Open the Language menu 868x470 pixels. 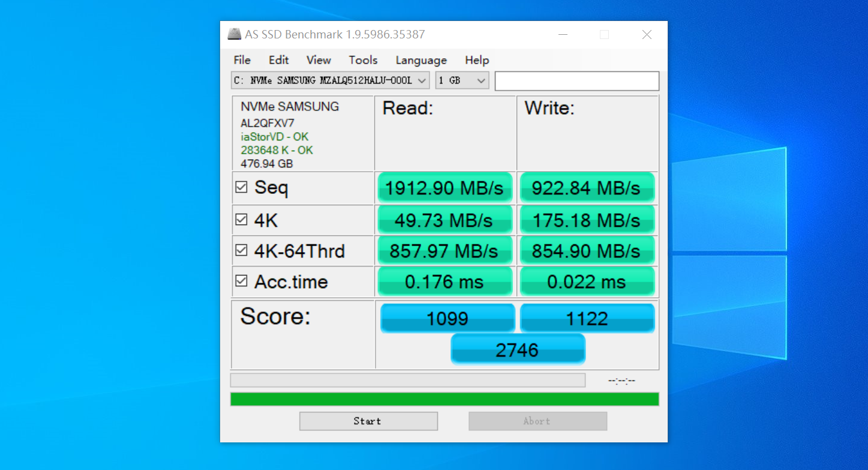coord(421,60)
